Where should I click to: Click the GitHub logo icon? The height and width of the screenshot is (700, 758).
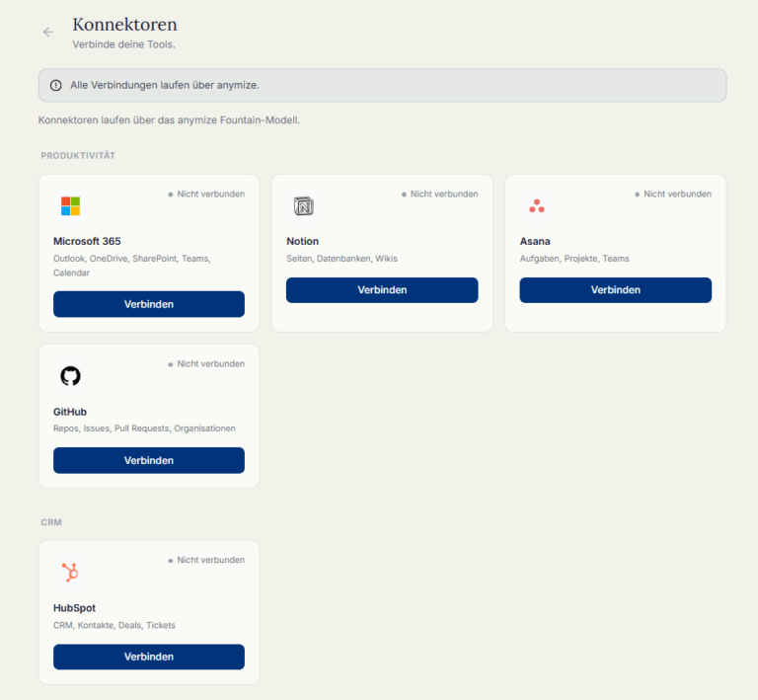click(x=71, y=375)
